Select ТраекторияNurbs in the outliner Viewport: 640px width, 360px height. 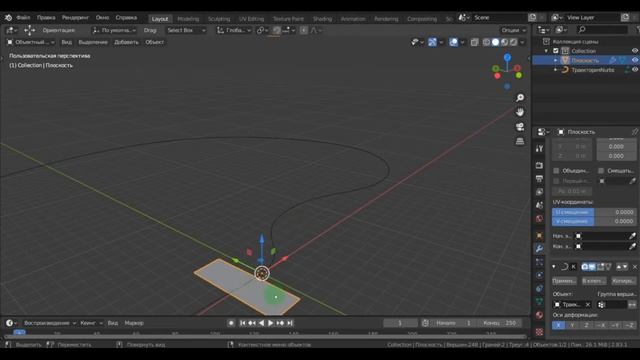click(592, 70)
